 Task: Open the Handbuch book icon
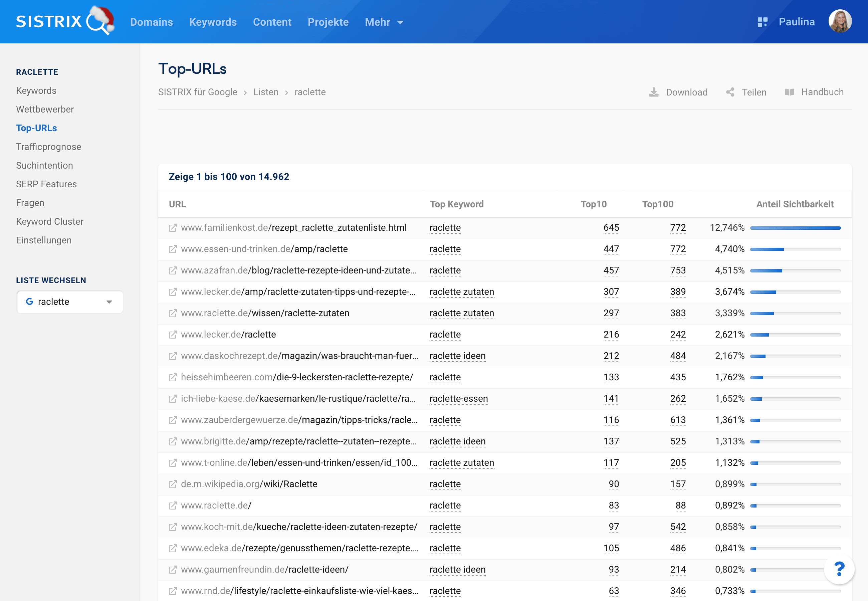(789, 92)
